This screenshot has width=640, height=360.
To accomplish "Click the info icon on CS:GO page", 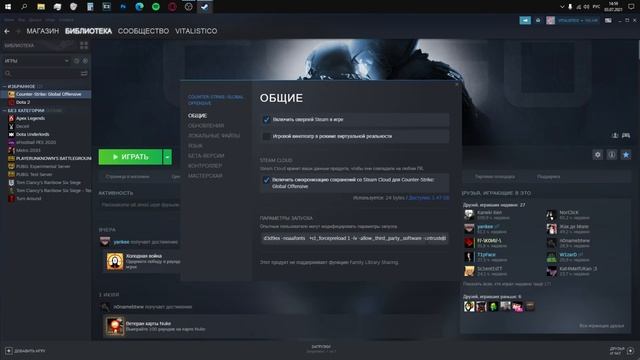I will click(x=611, y=155).
